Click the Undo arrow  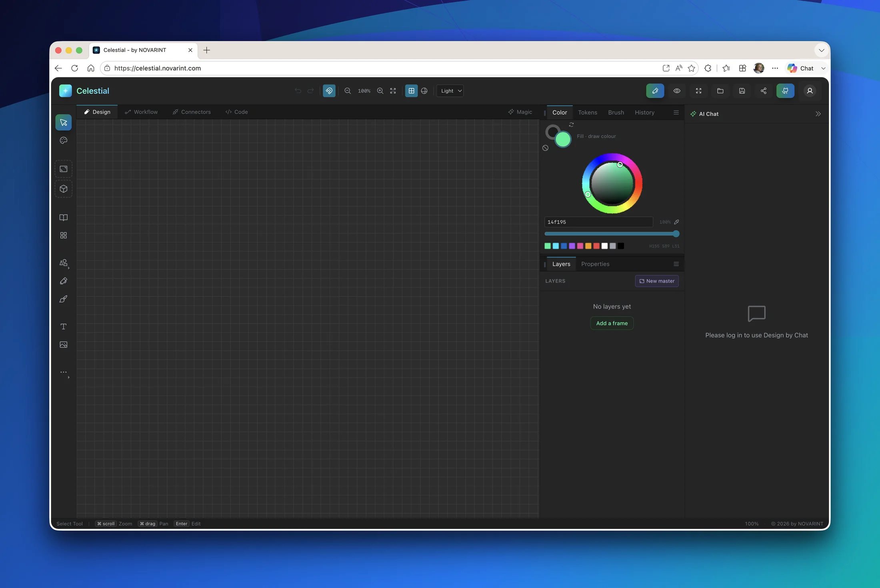tap(298, 91)
